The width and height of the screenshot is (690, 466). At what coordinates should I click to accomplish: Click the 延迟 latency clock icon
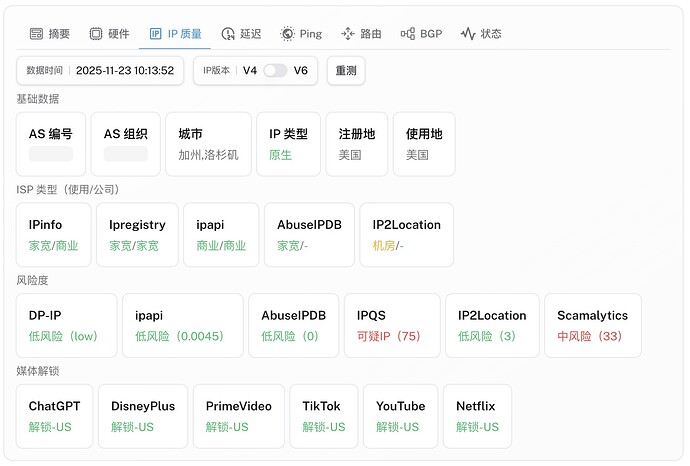228,34
